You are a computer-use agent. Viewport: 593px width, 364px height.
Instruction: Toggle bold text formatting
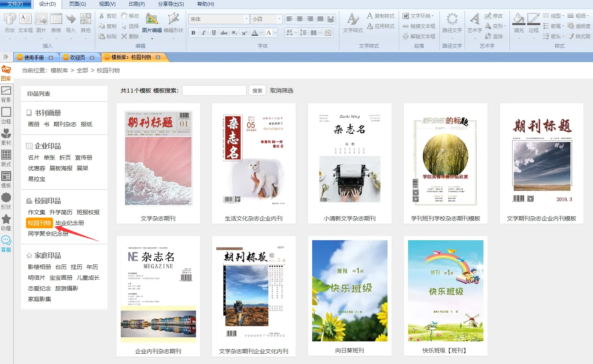coord(193,32)
